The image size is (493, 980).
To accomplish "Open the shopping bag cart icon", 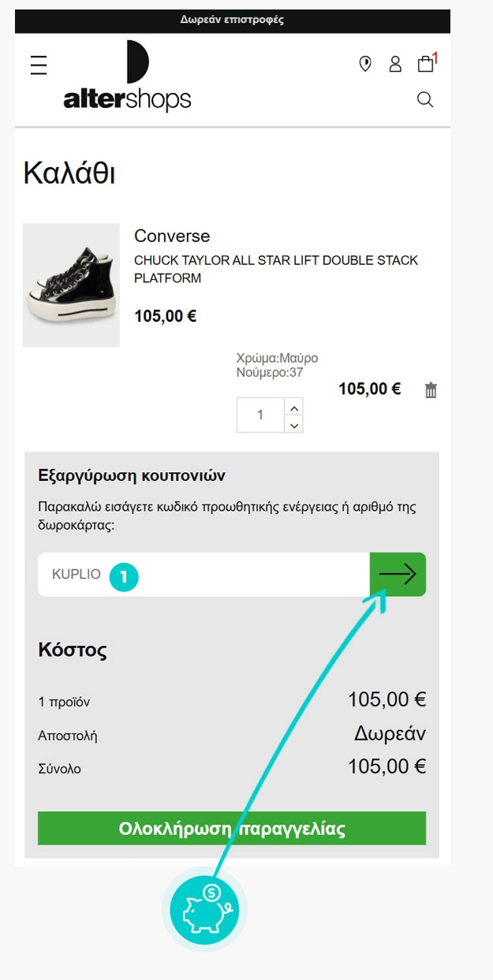I will 426,64.
